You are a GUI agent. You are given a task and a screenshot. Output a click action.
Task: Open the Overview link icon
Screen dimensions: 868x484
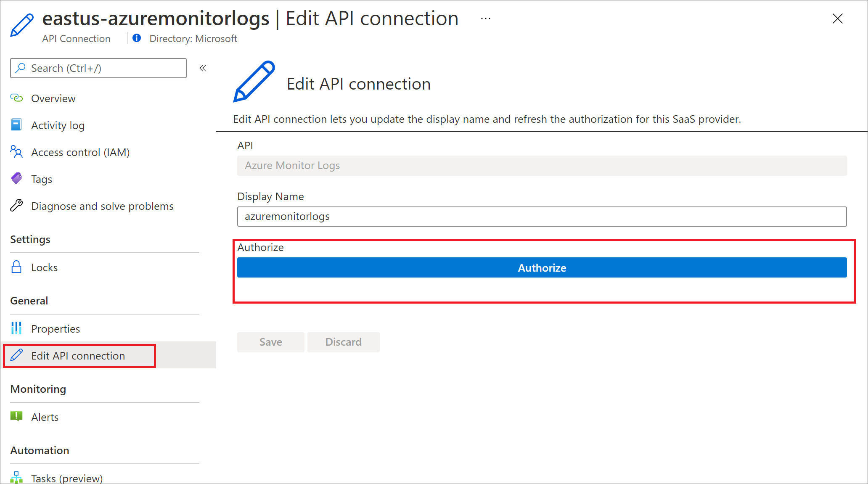click(16, 98)
